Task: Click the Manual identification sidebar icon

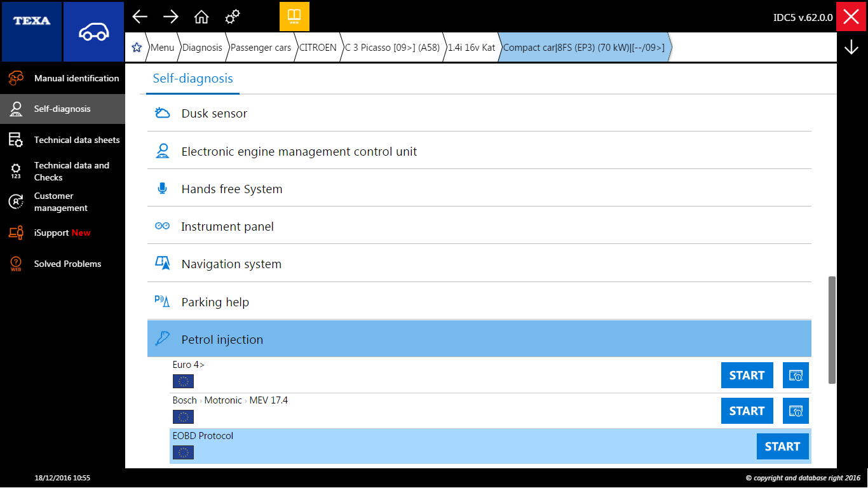Action: click(x=16, y=78)
